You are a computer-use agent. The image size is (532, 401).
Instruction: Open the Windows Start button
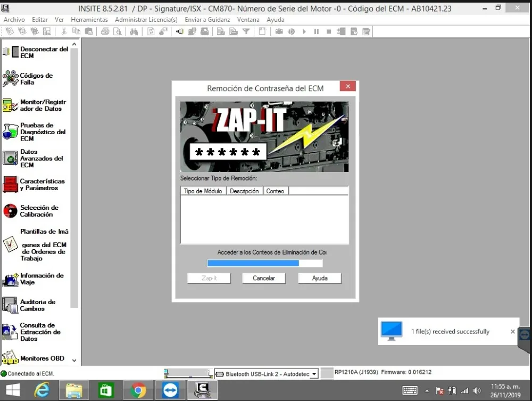(x=13, y=390)
